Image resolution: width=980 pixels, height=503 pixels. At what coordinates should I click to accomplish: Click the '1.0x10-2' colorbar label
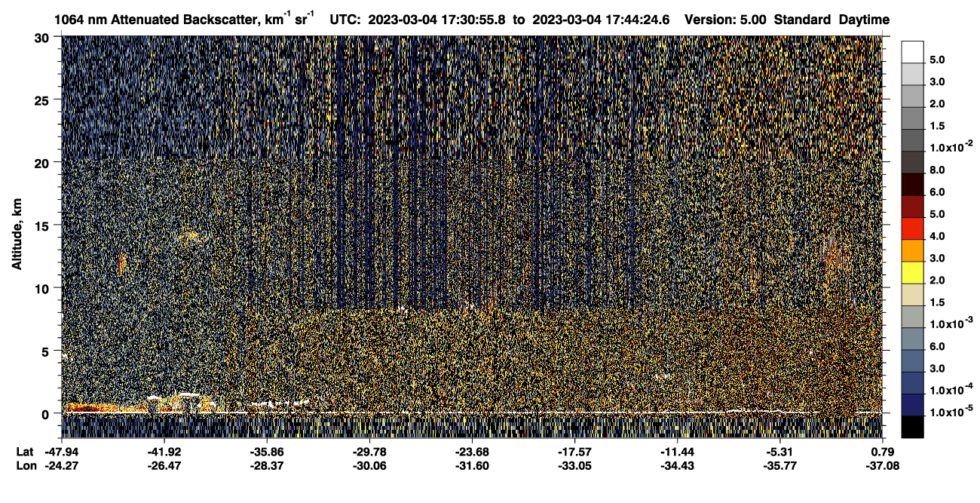click(951, 146)
